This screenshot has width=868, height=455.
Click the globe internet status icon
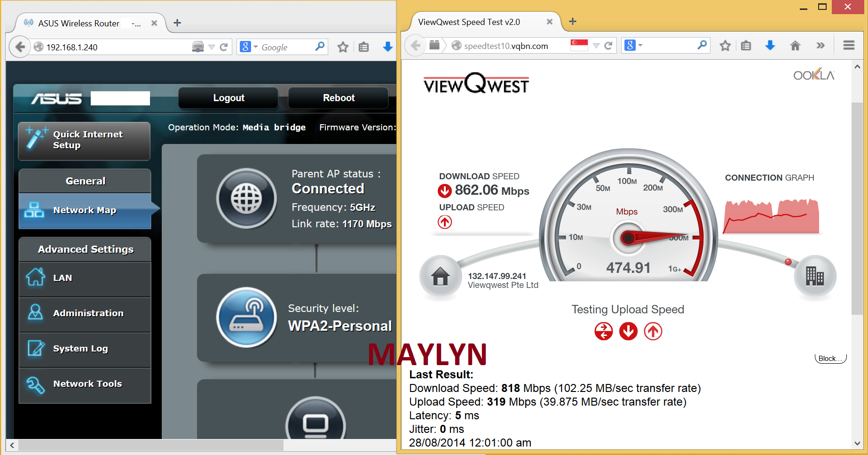pos(246,198)
